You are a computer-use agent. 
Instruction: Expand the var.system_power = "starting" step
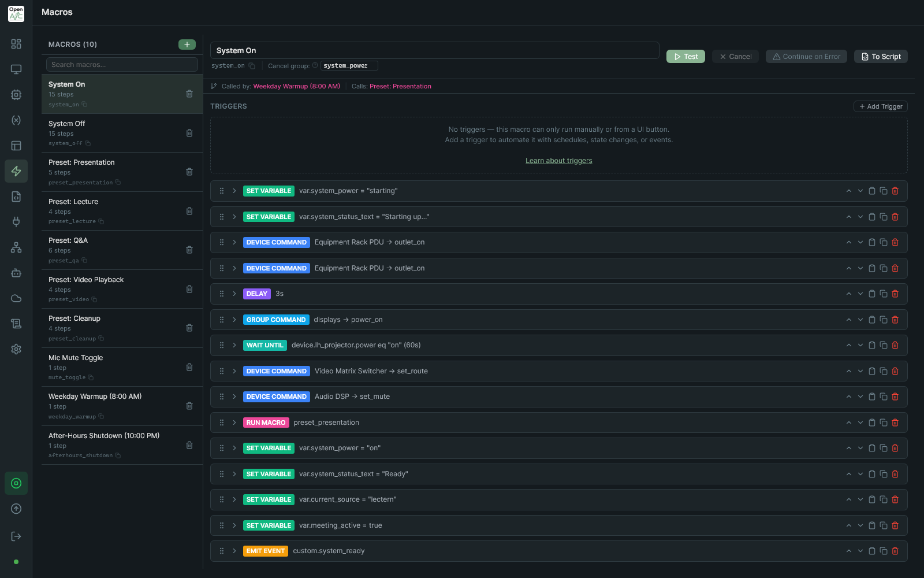coord(234,191)
